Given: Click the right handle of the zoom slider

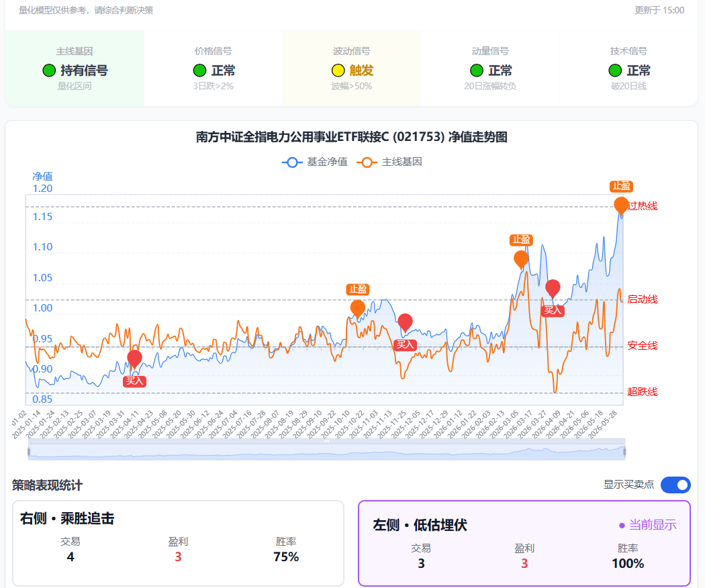Looking at the screenshot, I should 624,451.
